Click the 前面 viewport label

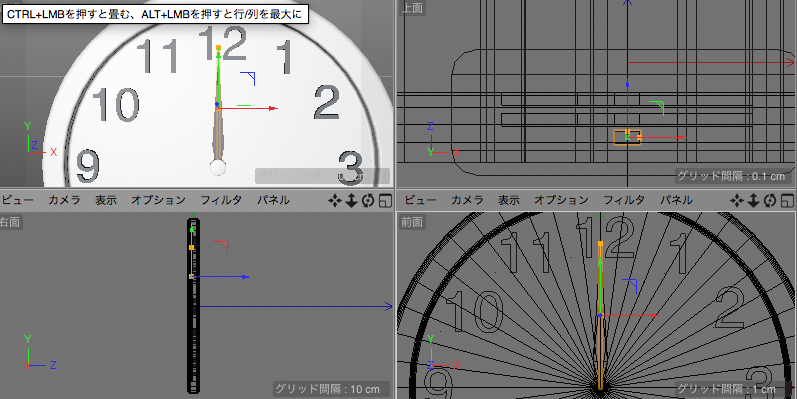(412, 222)
